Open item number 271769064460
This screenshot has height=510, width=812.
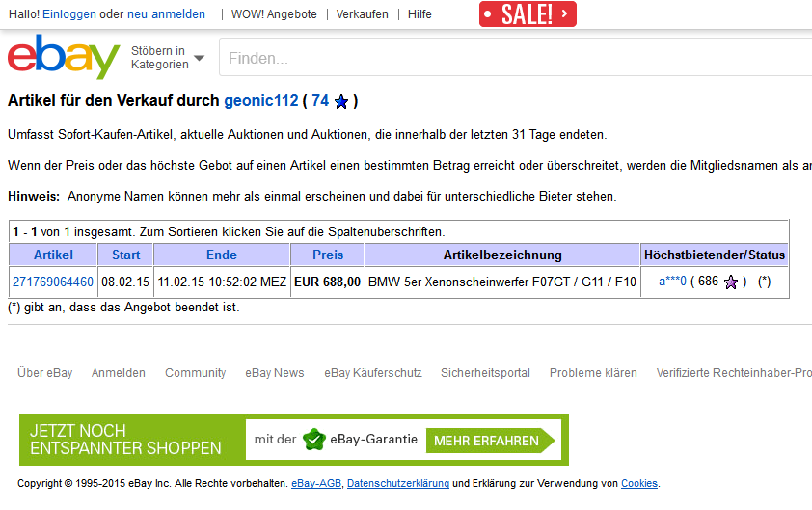[x=53, y=282]
